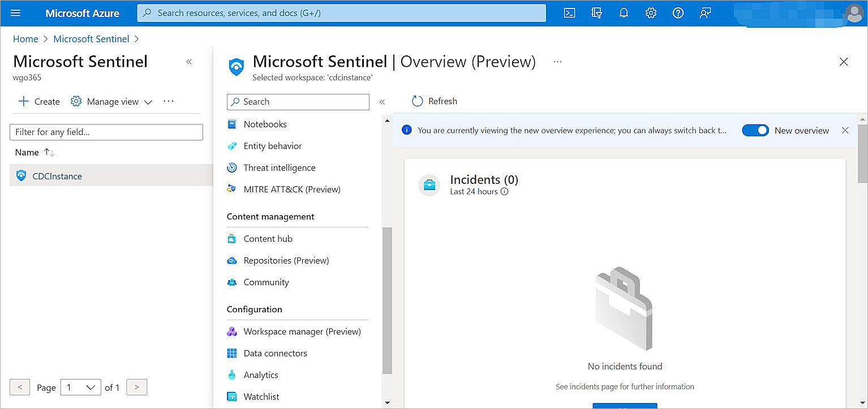Open Microsoft Sentinel breadcrumb link

[91, 38]
